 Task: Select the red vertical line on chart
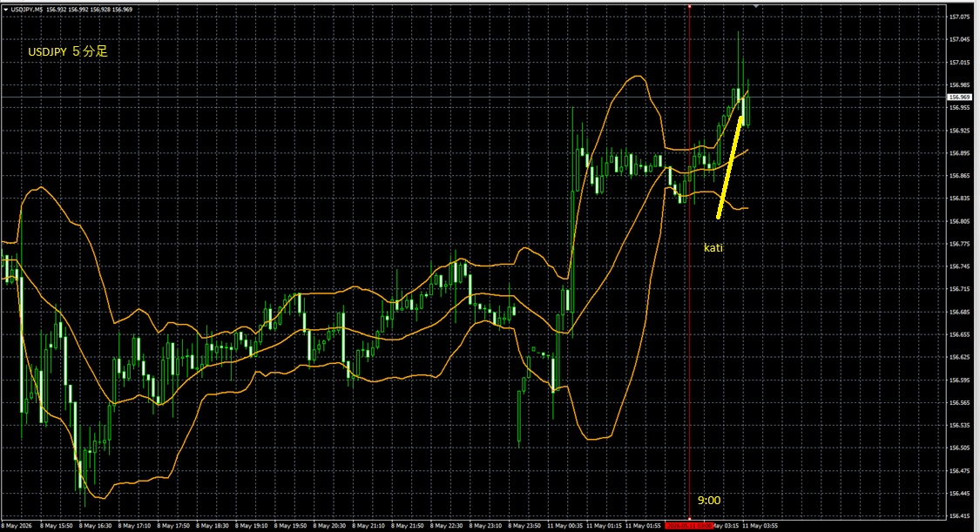[x=689, y=262]
